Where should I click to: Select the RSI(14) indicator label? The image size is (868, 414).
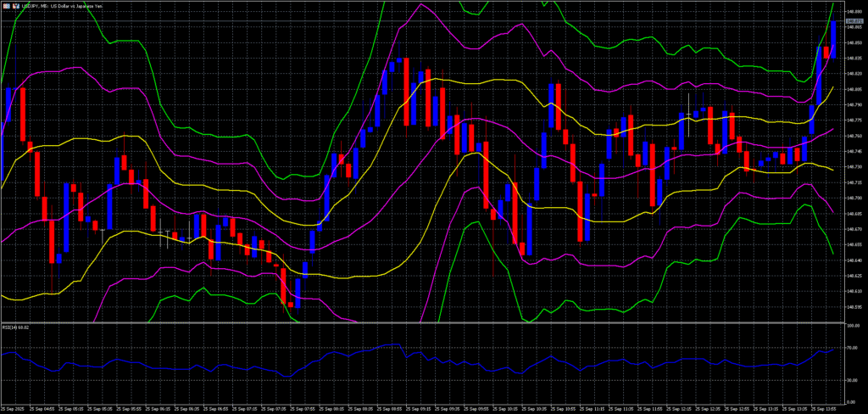pos(16,327)
